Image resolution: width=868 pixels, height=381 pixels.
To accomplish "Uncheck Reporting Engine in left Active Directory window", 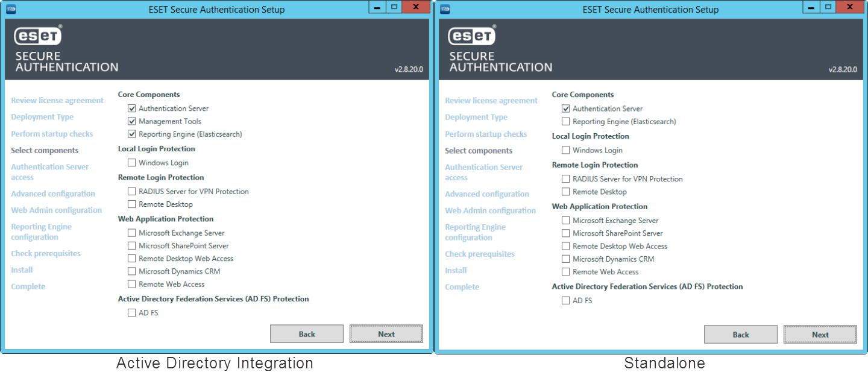I will 132,134.
